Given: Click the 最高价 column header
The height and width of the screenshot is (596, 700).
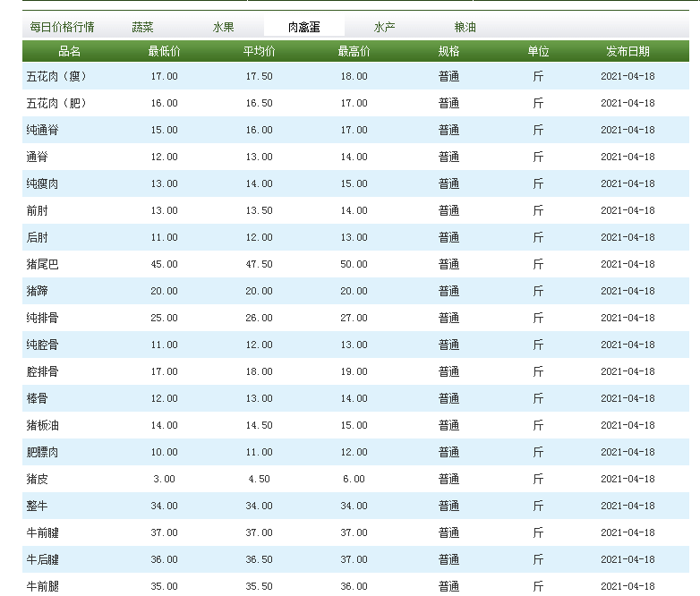Looking at the screenshot, I should tap(354, 51).
